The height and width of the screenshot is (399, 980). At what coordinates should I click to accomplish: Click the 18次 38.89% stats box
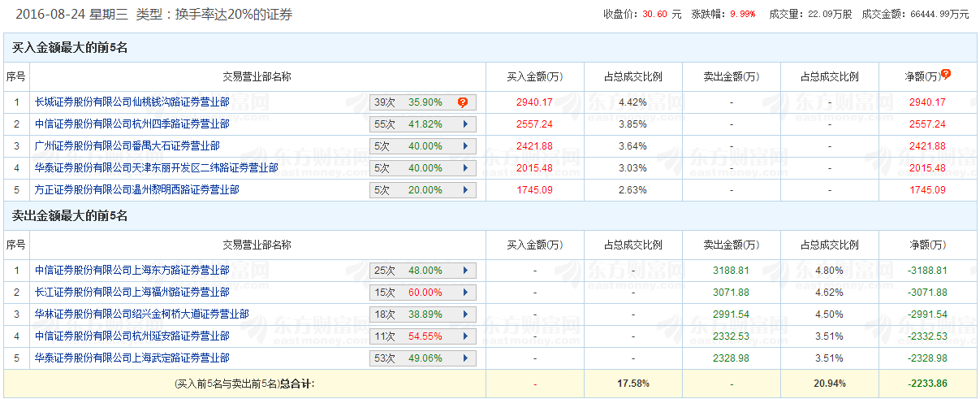point(423,314)
